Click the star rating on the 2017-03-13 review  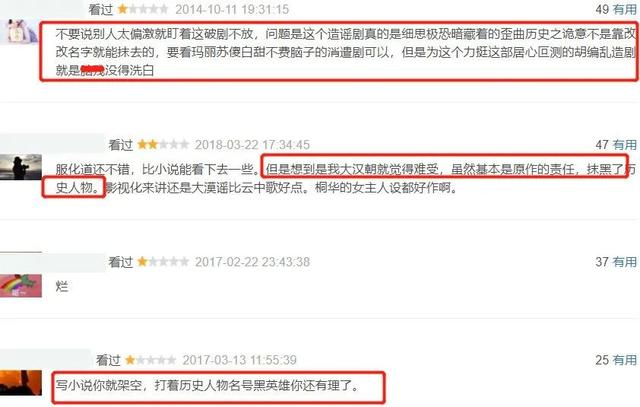pos(151,360)
